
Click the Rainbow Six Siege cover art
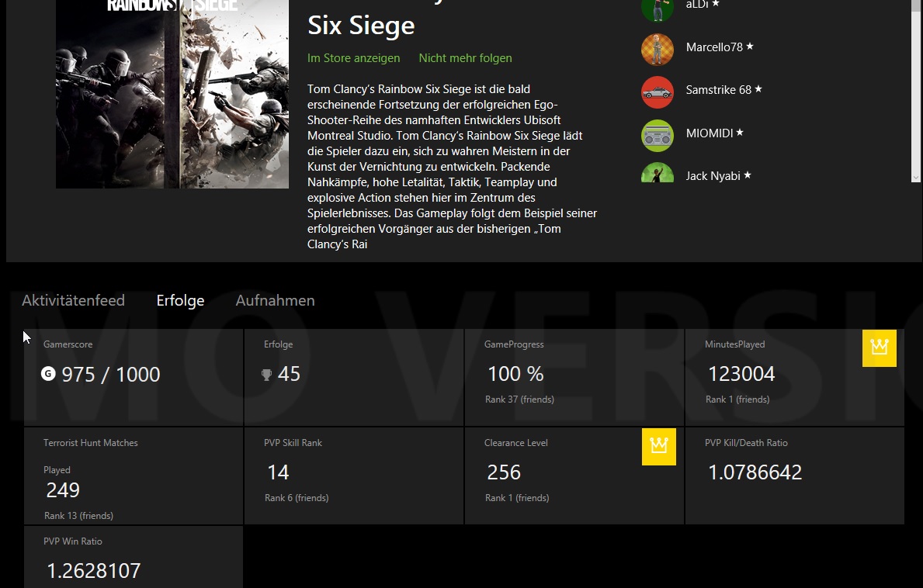click(172, 94)
